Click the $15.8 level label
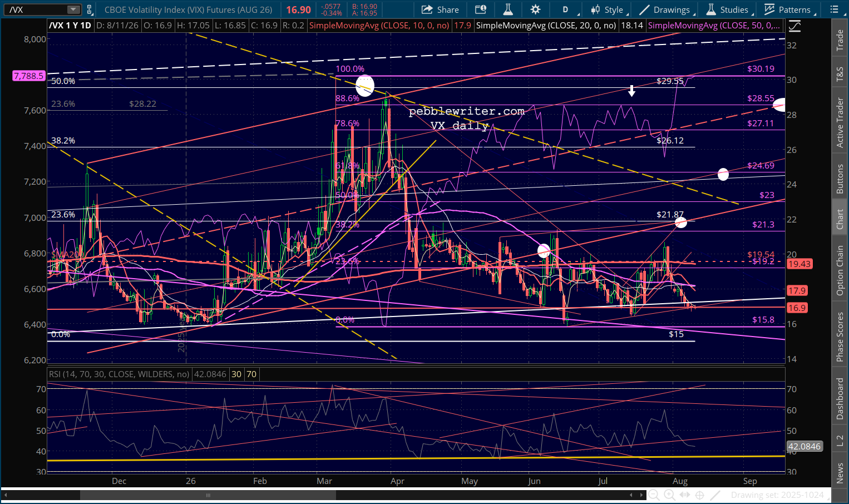 (x=763, y=320)
